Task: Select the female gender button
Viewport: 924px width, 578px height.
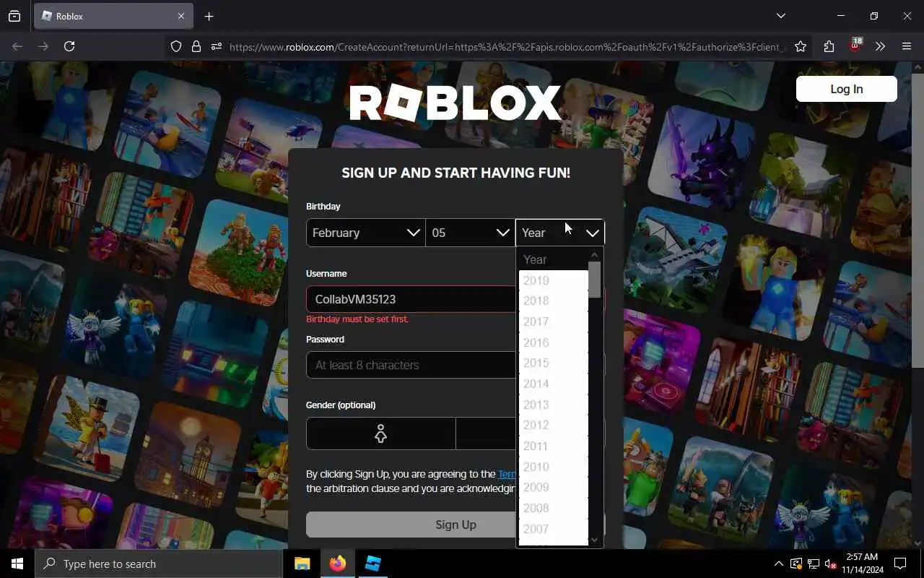Action: pos(380,433)
